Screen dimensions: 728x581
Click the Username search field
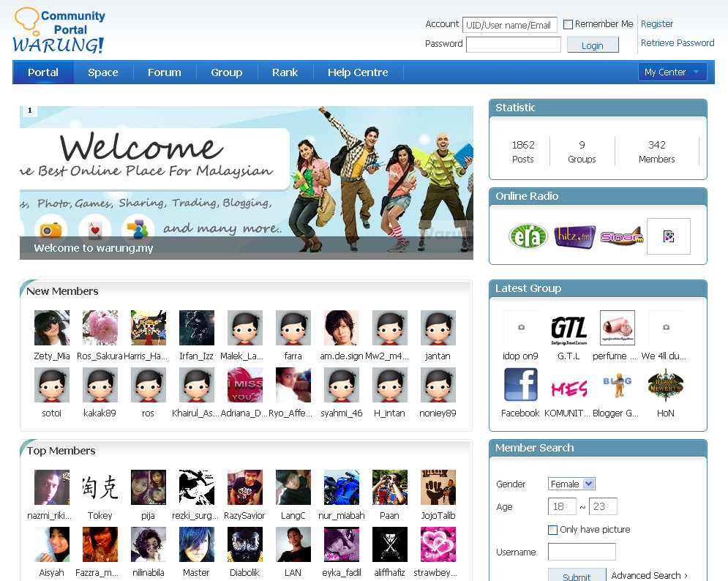pyautogui.click(x=582, y=552)
